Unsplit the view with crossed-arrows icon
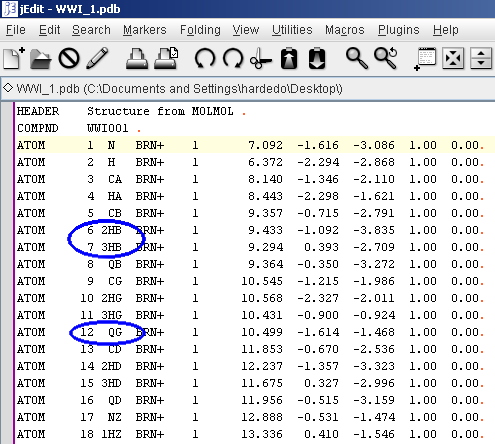The height and width of the screenshot is (444, 495). (x=453, y=58)
